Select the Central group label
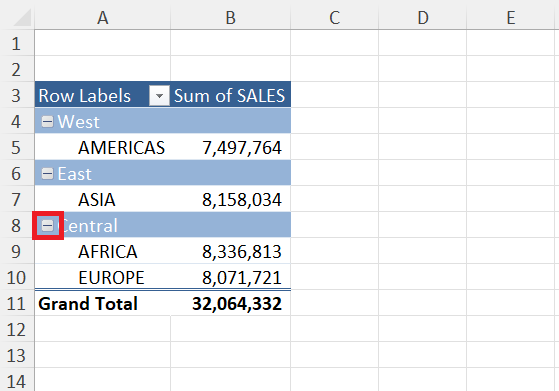 point(88,226)
